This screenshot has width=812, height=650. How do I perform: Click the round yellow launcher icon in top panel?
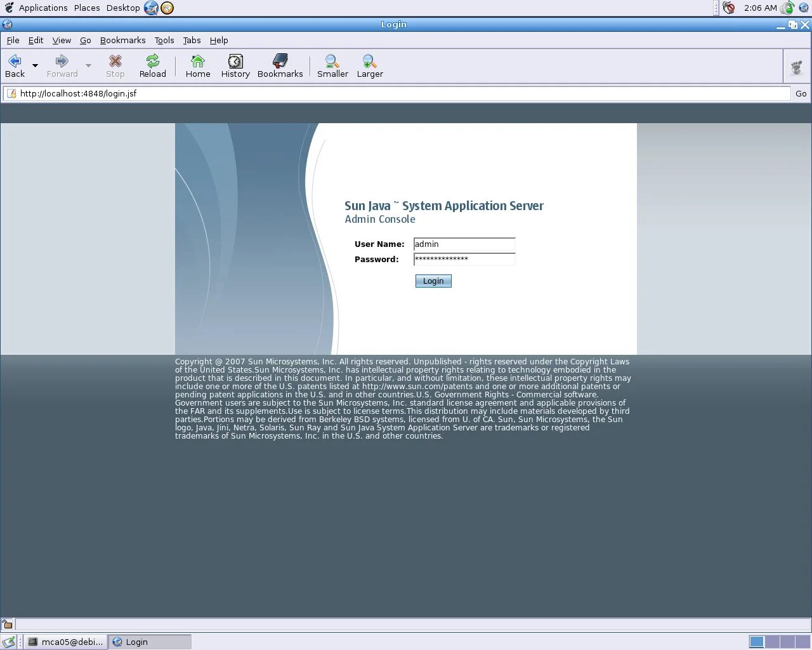(167, 8)
